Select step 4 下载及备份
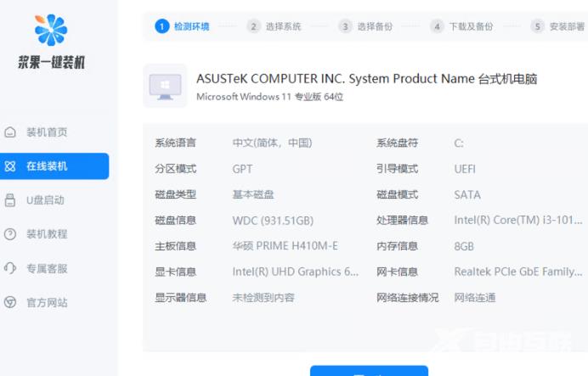The height and width of the screenshot is (376, 588). coord(461,26)
